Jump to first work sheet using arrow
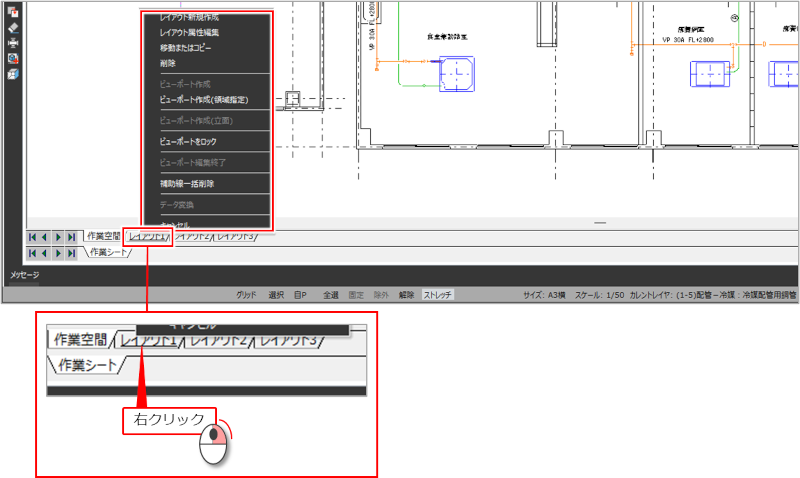Image resolution: width=800 pixels, height=478 pixels. tap(32, 253)
